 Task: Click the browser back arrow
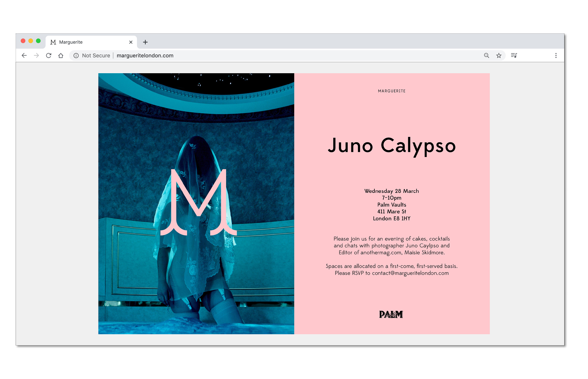point(24,55)
